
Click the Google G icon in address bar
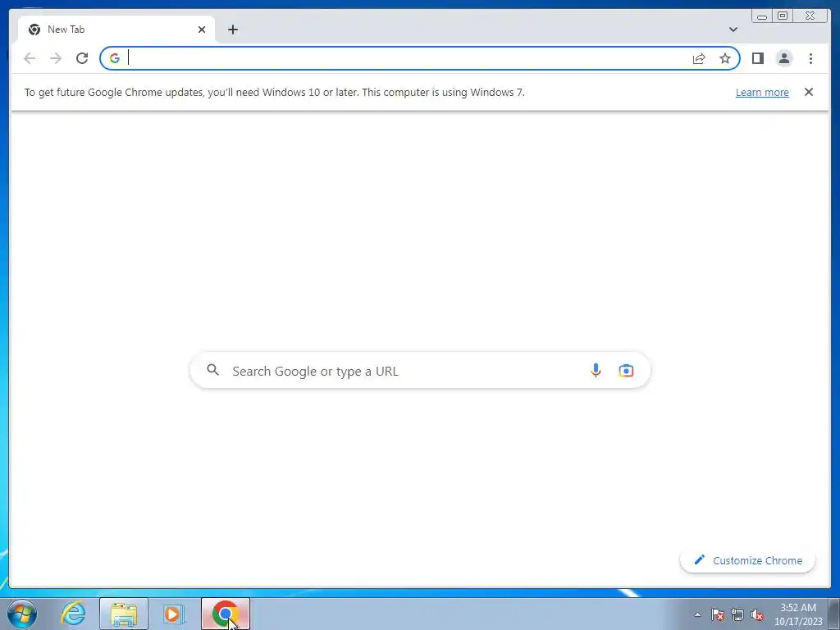point(115,58)
